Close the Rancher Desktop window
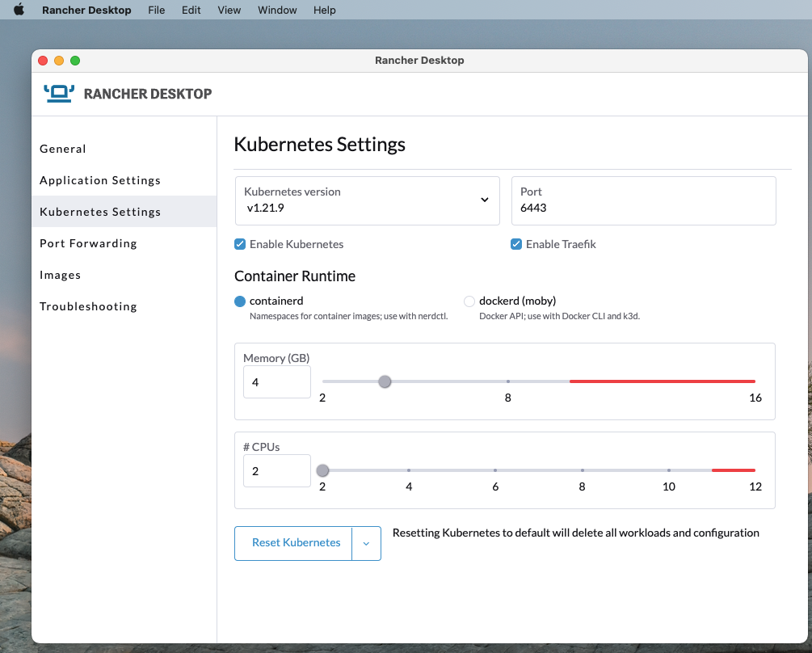Screen dimensions: 812x653 point(43,61)
